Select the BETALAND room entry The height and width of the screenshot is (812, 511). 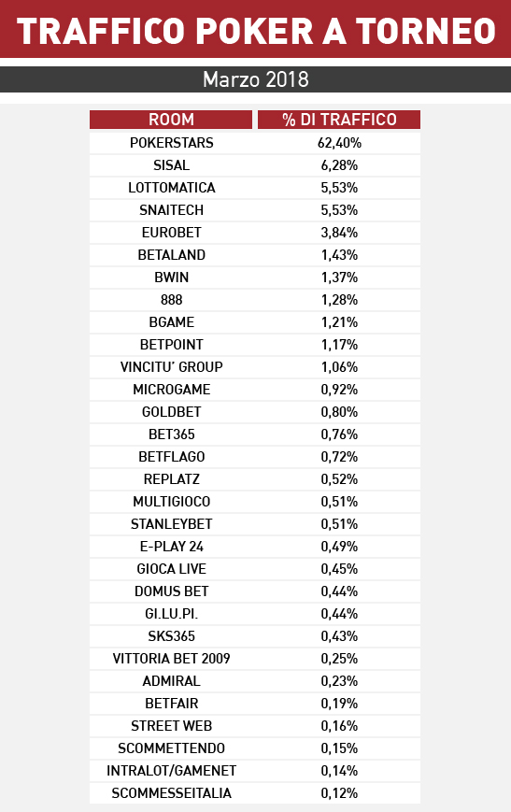(x=171, y=255)
